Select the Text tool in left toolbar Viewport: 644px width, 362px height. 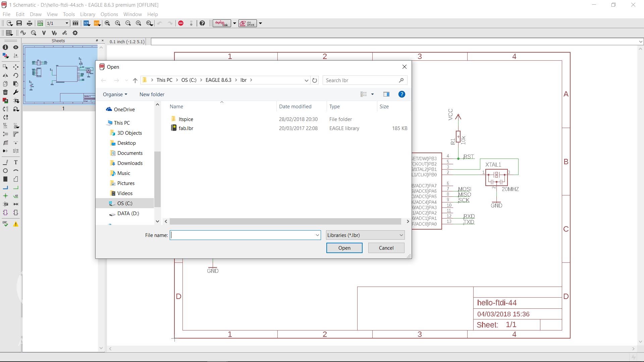tap(16, 162)
